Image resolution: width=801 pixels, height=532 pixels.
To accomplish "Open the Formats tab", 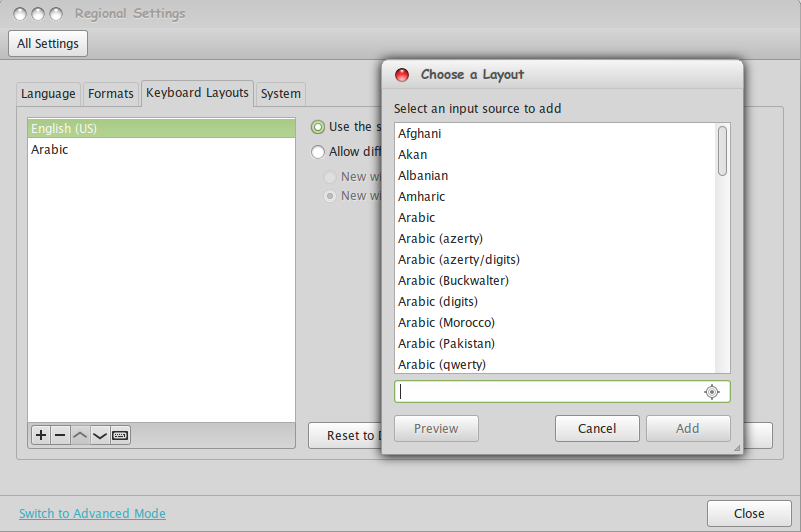I will pyautogui.click(x=111, y=94).
